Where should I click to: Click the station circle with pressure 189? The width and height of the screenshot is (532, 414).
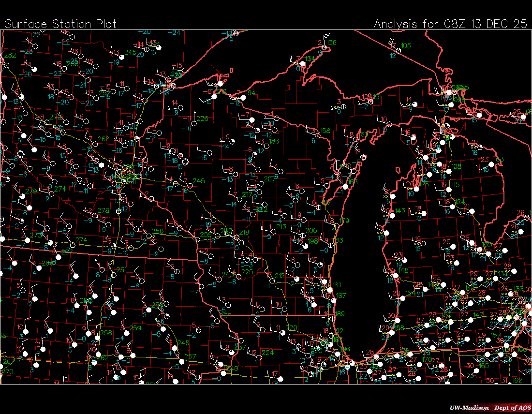click(331, 319)
